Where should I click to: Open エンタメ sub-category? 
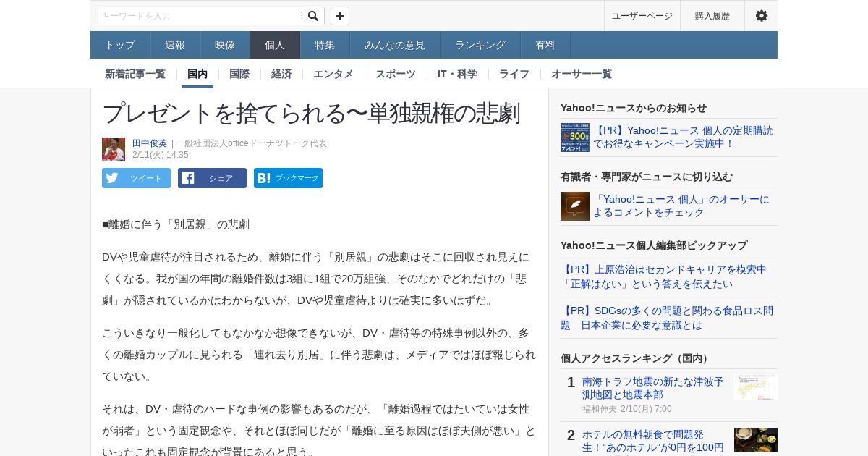pyautogui.click(x=333, y=74)
